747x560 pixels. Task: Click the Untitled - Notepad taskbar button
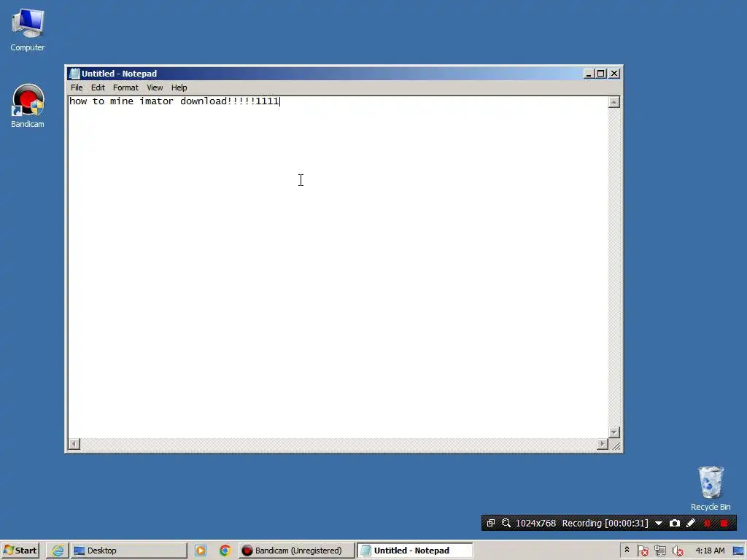(415, 551)
